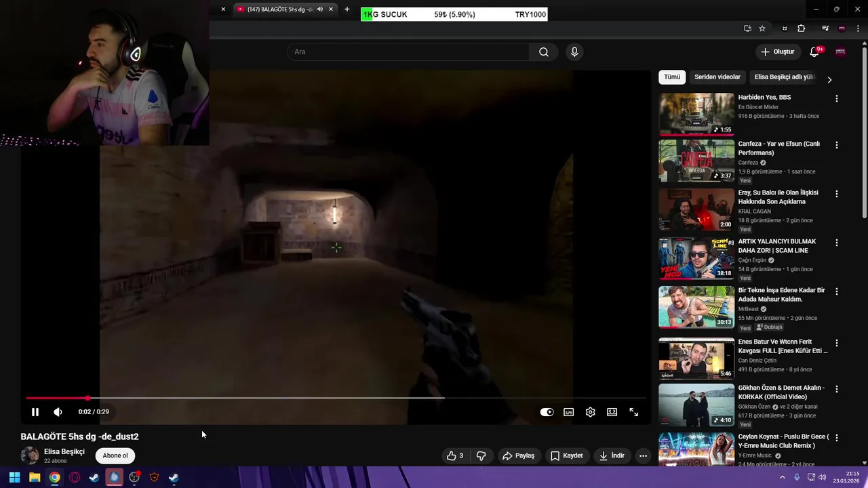868x488 pixels.
Task: Open the browser extensions puzzle icon
Action: [801, 28]
